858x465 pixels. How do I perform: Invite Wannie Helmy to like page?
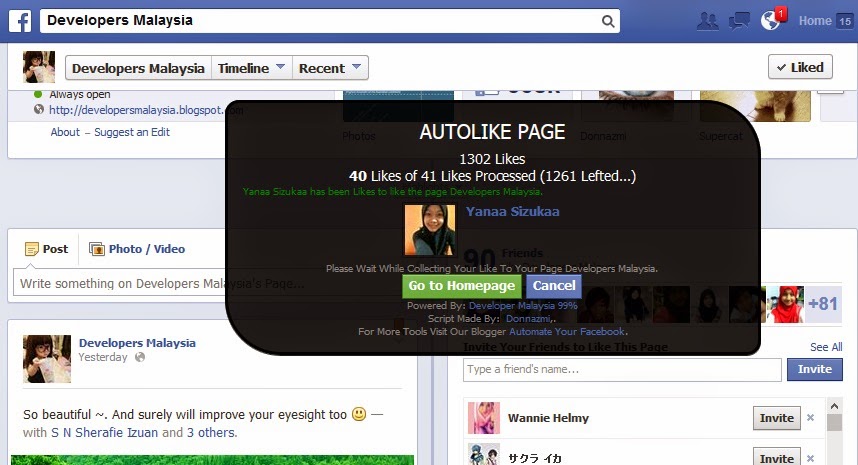click(775, 418)
